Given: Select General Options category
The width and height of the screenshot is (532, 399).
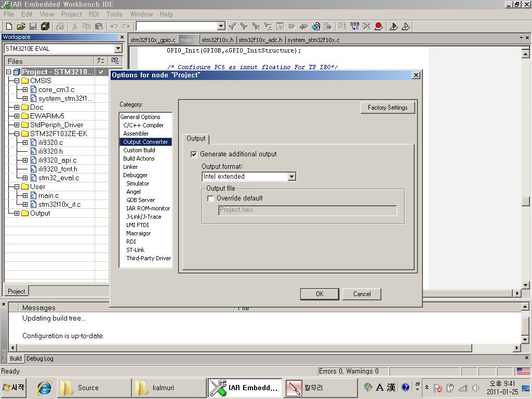Looking at the screenshot, I should (x=140, y=117).
